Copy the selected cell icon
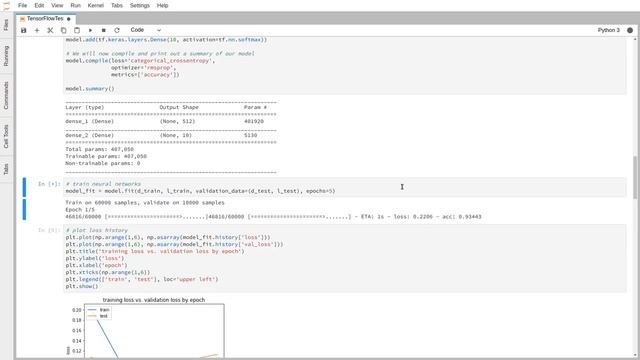The image size is (640, 360). (64, 30)
